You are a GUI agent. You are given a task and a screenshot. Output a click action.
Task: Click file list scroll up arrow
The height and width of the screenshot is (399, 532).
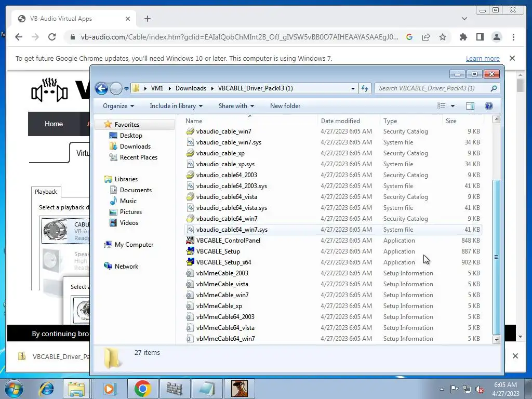(496, 119)
